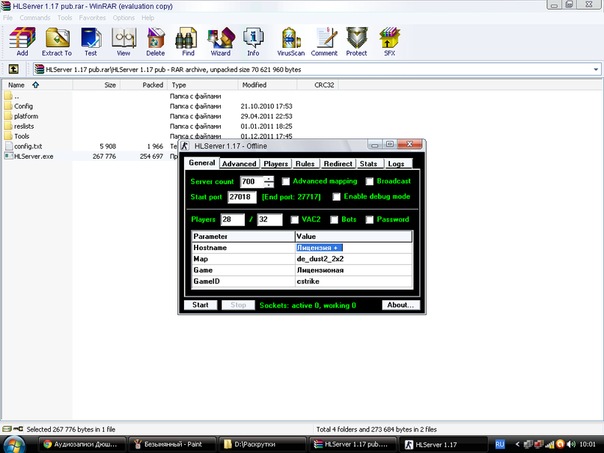
Task: Select the reslists folder icon
Action: coord(8,126)
